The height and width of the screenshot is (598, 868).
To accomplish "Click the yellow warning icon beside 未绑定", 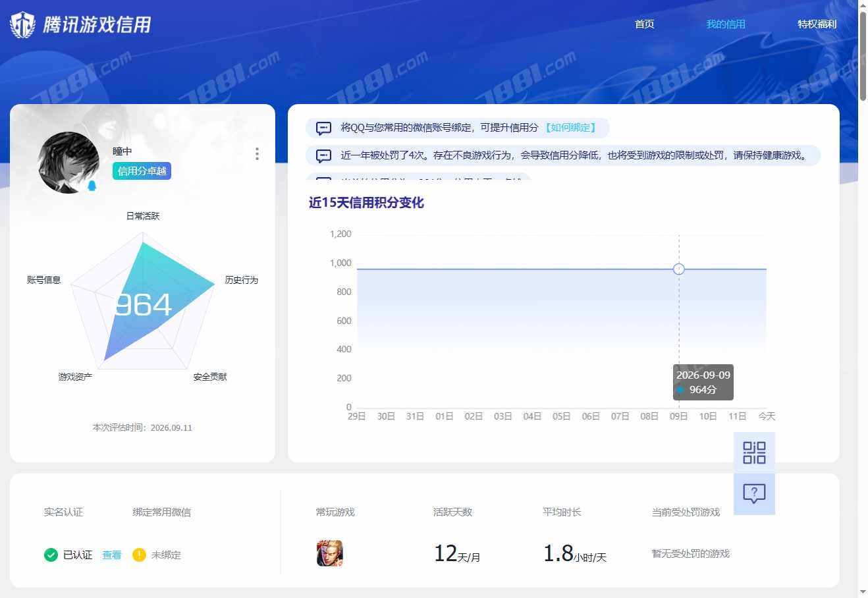I will (139, 555).
